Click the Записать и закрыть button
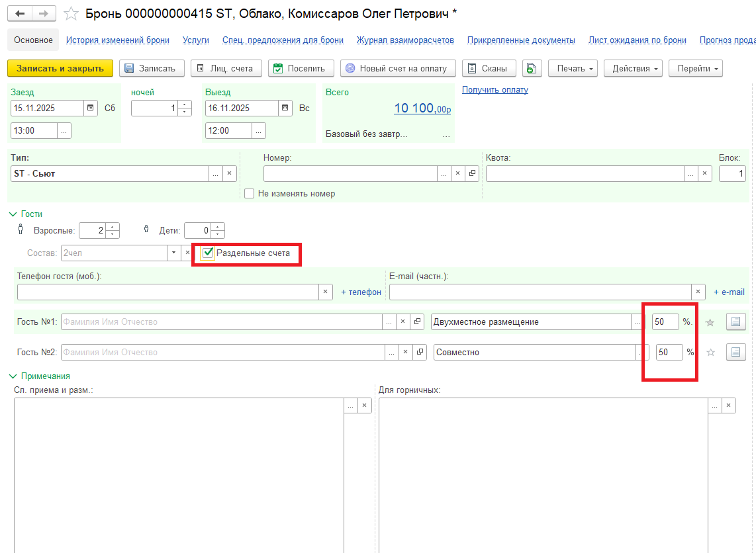756x553 pixels. 60,68
